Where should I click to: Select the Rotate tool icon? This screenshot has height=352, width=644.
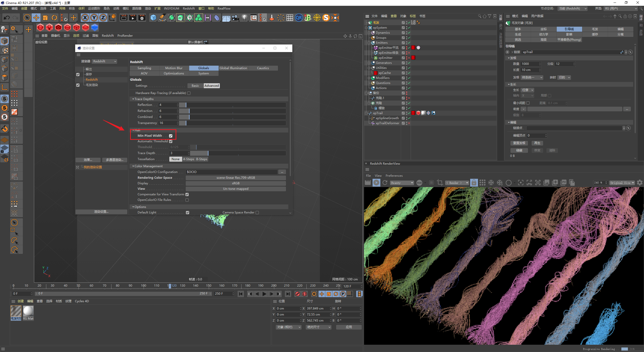[x=54, y=18]
